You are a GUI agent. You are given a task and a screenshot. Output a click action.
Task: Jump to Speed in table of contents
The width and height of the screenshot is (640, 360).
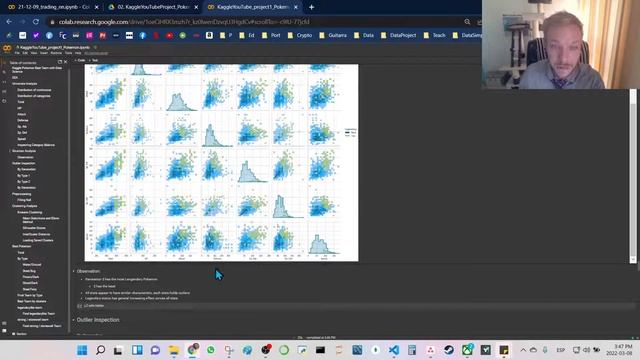pyautogui.click(x=22, y=139)
